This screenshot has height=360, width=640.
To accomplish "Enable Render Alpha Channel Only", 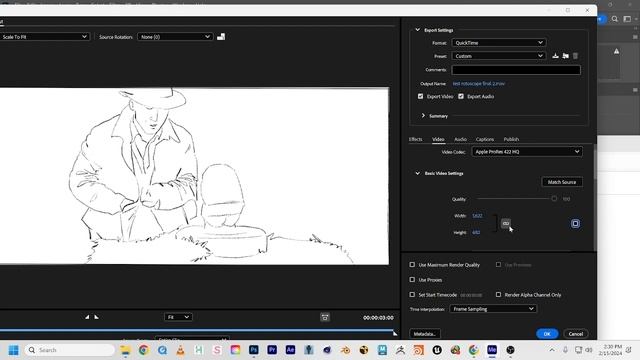I will click(x=498, y=294).
